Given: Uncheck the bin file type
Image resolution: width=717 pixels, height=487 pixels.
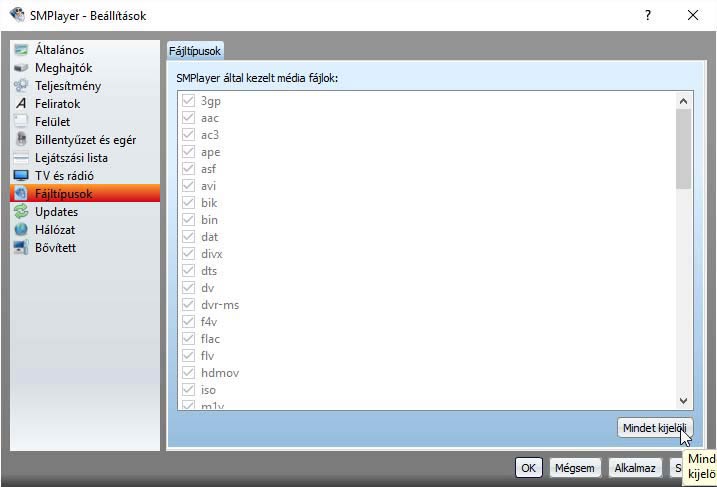Looking at the screenshot, I should click(188, 219).
